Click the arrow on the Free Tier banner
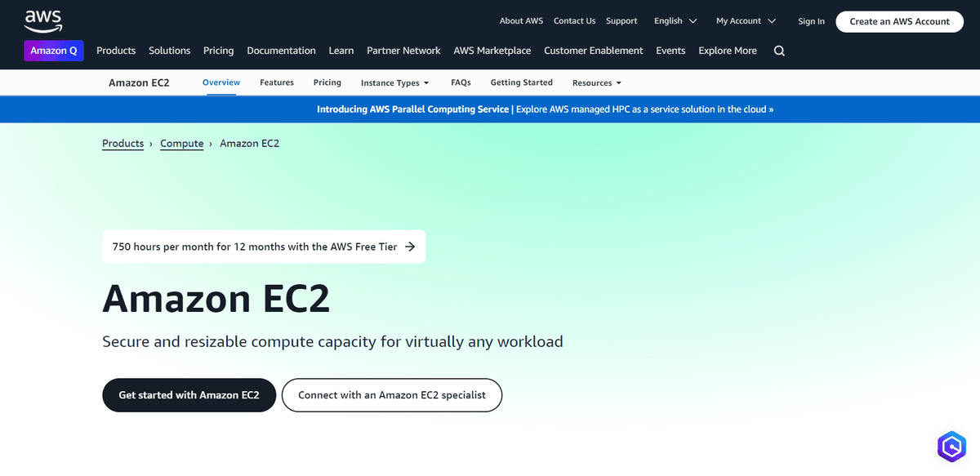 click(408, 247)
